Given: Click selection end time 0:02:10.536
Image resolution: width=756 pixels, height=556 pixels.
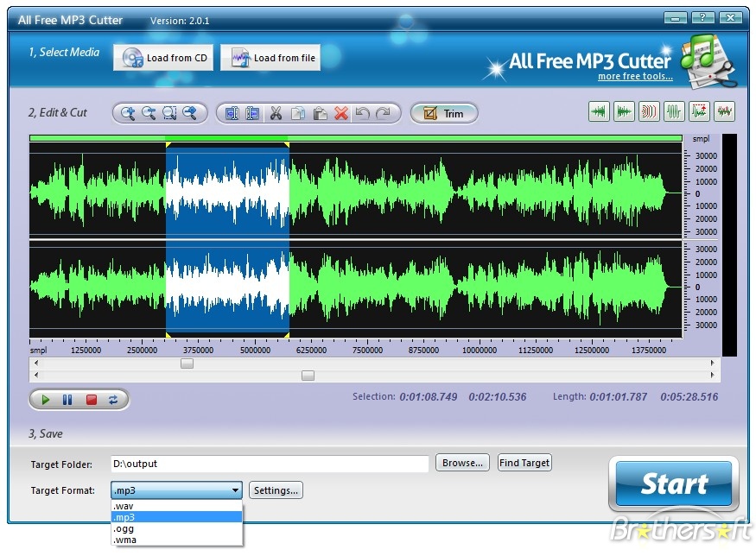Looking at the screenshot, I should click(498, 397).
